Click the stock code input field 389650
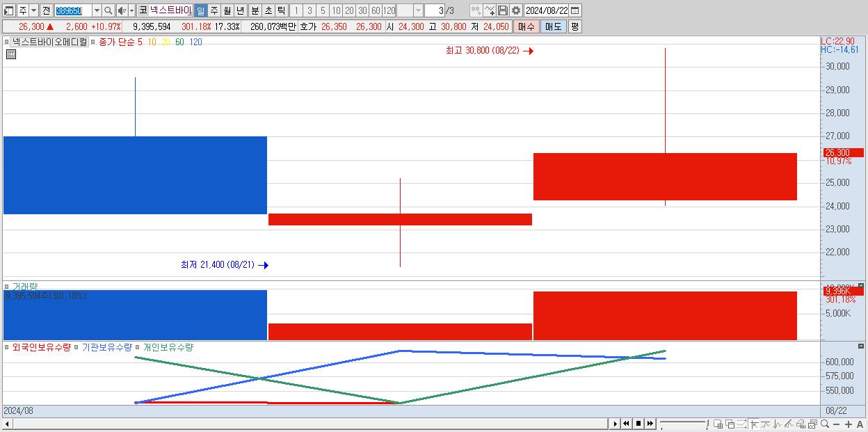Screen dimensions: 868x432 tap(73, 10)
